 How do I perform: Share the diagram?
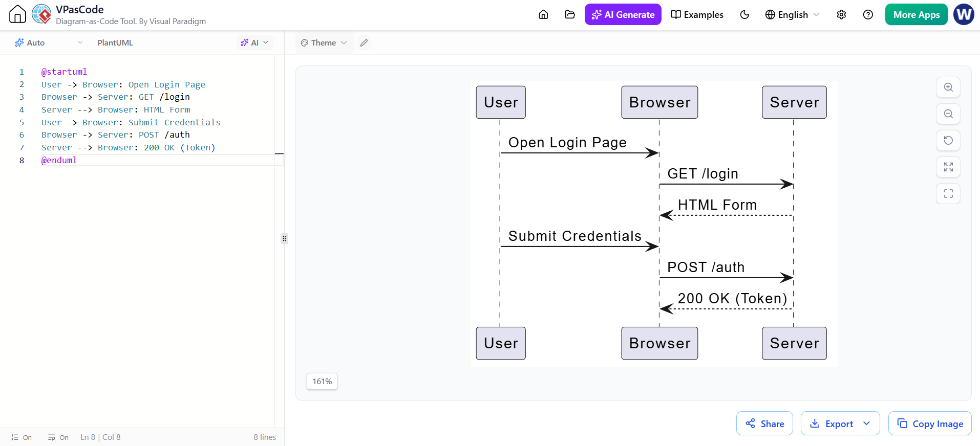click(x=764, y=423)
